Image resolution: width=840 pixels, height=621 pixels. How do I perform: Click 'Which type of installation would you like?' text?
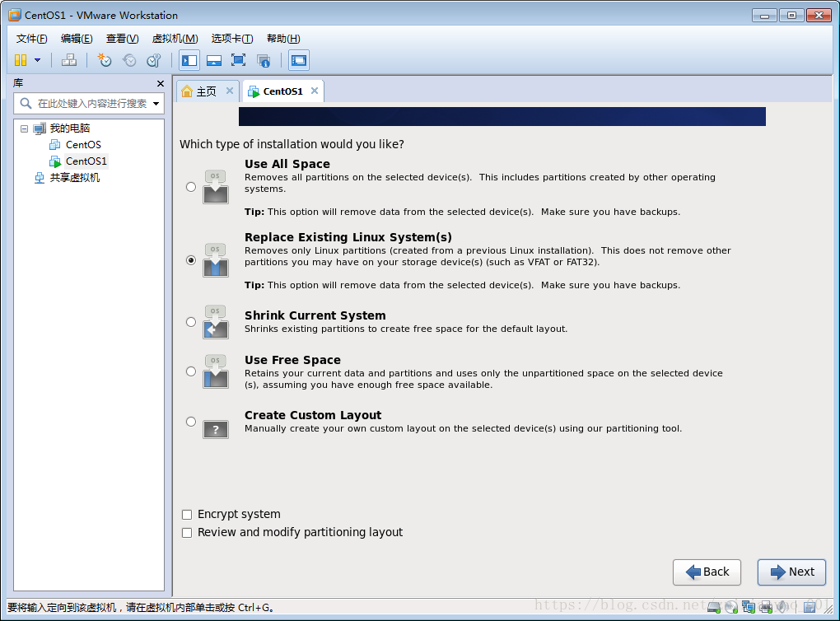(292, 144)
